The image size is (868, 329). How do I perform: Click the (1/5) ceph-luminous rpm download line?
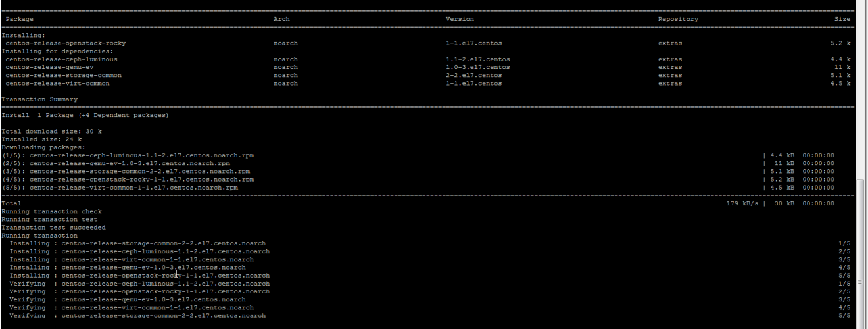[418, 155]
